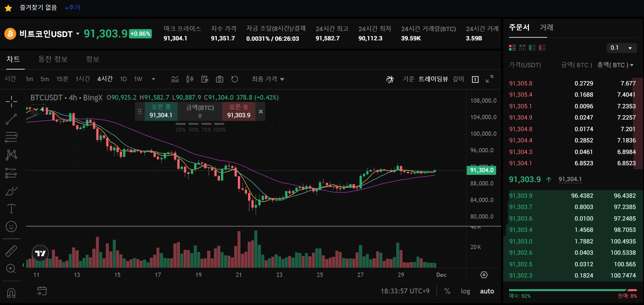Screen dimensions: 644x305
Task: Click the 오픈 롱 button
Action: click(161, 111)
